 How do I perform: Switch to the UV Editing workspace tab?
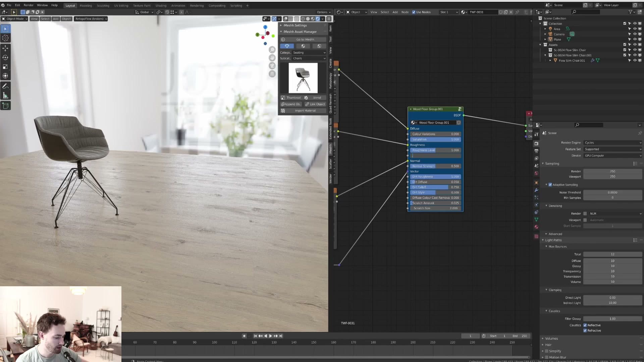(121, 6)
